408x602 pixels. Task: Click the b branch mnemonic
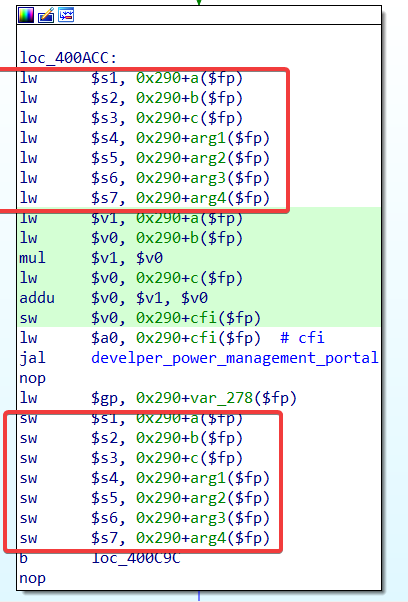pyautogui.click(x=23, y=558)
